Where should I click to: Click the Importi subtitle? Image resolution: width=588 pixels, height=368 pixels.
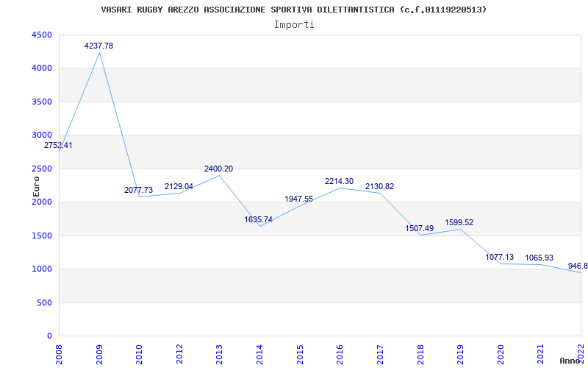click(x=293, y=25)
